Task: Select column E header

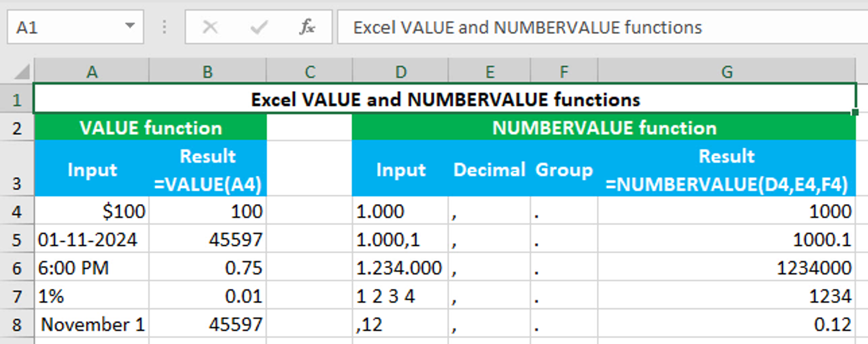Action: pyautogui.click(x=490, y=71)
